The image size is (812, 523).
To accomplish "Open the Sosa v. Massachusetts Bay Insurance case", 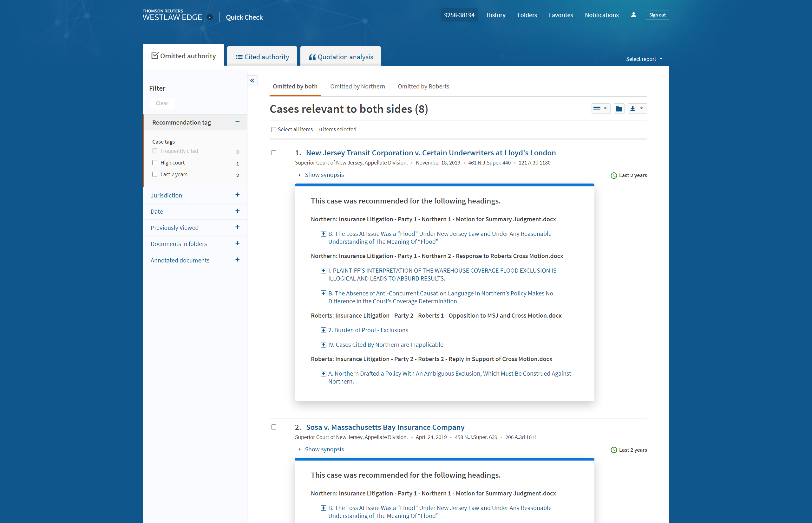I will (x=385, y=427).
